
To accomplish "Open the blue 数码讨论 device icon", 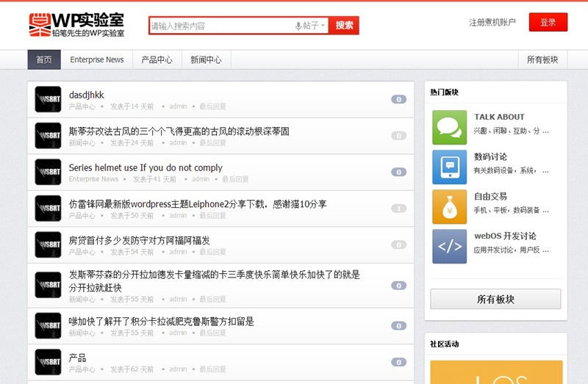I will point(449,167).
